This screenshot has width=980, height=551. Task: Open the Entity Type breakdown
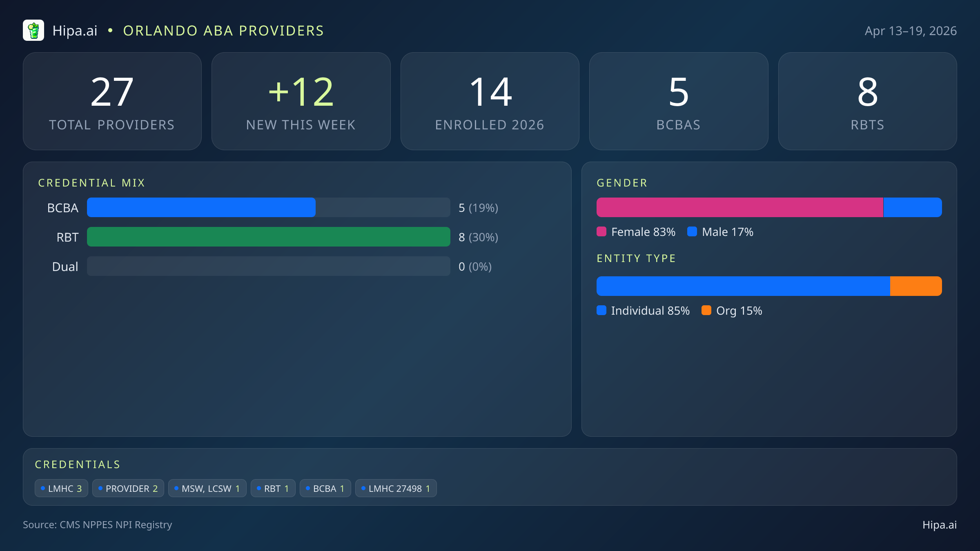point(636,258)
